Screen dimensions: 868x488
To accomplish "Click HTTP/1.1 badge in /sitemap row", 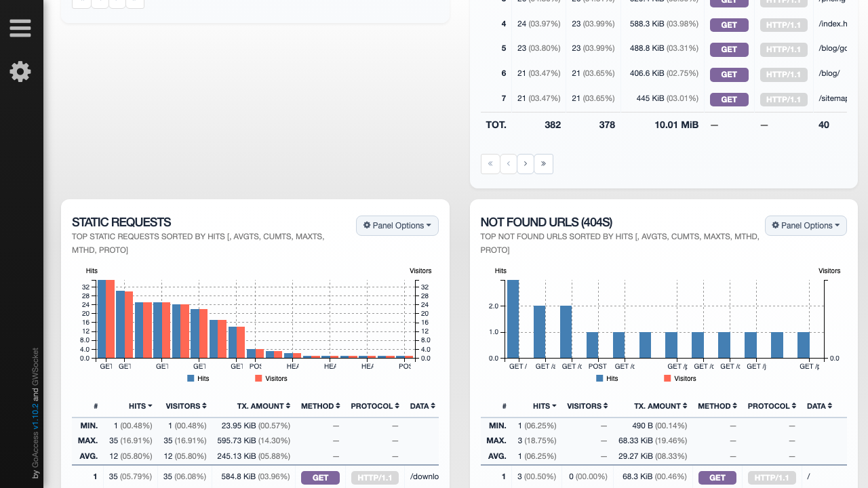I will point(783,99).
